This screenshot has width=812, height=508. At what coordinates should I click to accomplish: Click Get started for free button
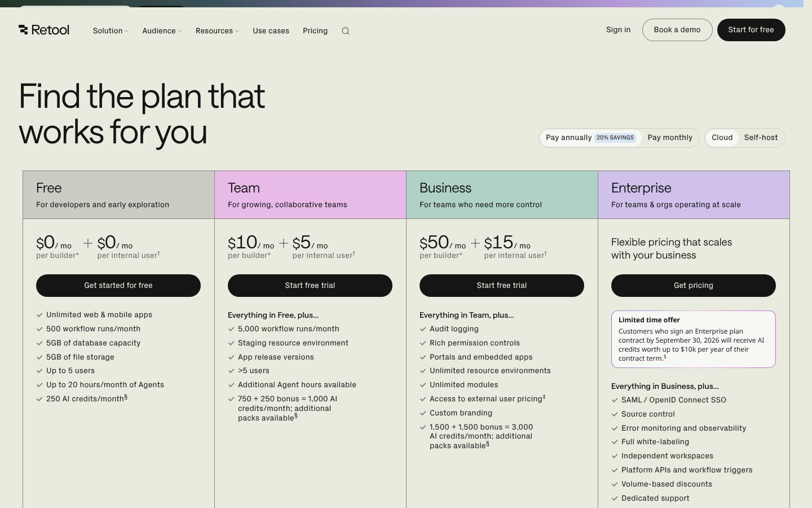point(118,286)
